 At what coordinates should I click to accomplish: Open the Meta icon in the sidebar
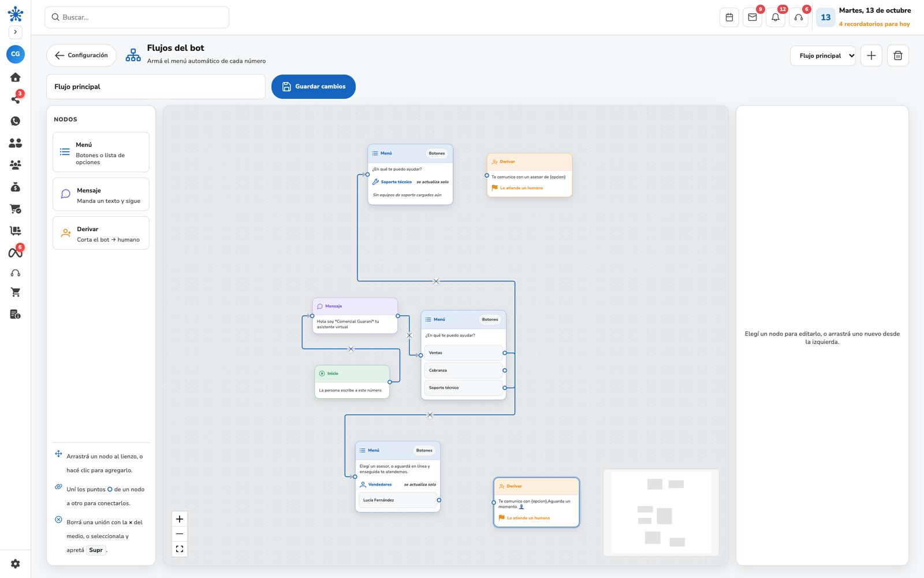click(x=16, y=253)
